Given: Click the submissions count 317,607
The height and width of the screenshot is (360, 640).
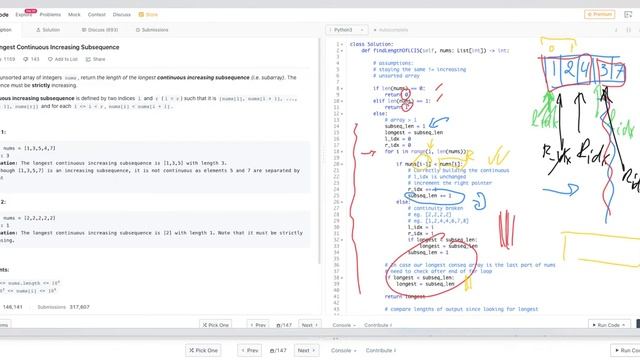Looking at the screenshot, I should point(80,307).
